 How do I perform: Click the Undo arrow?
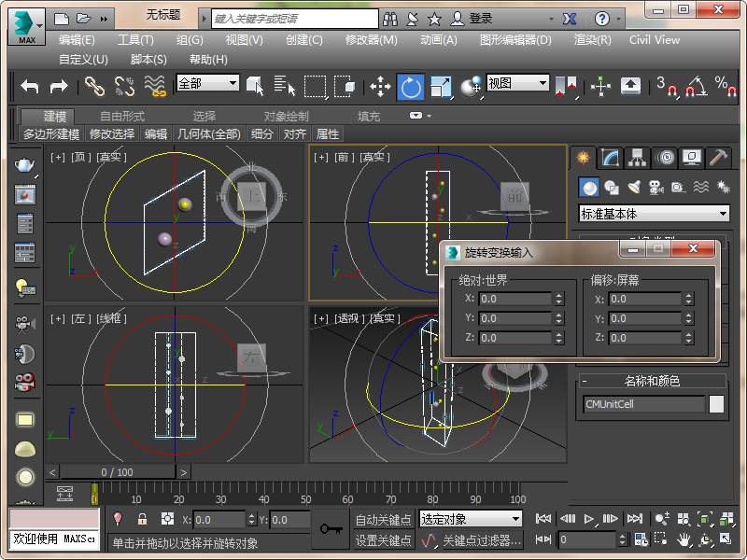(30, 87)
